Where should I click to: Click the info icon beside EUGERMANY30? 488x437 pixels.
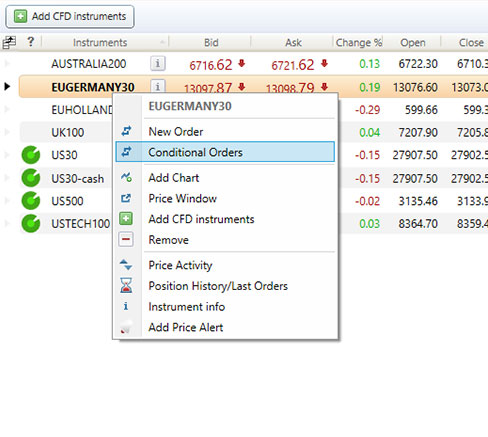tap(158, 86)
